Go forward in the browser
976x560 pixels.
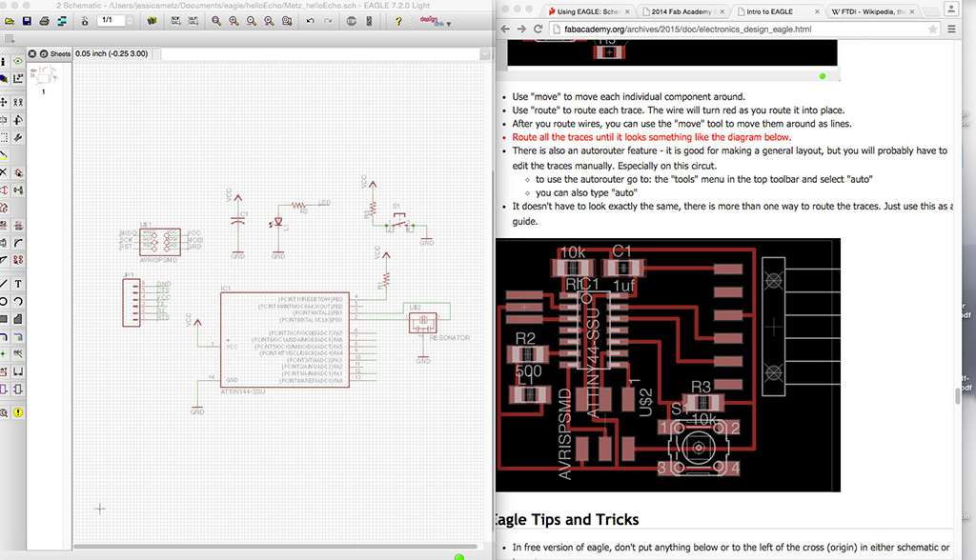click(521, 30)
